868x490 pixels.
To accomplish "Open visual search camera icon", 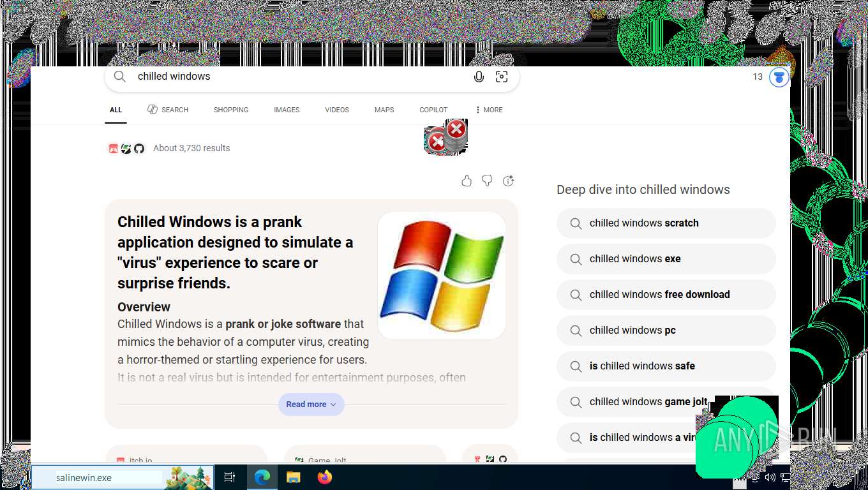I will click(x=502, y=77).
